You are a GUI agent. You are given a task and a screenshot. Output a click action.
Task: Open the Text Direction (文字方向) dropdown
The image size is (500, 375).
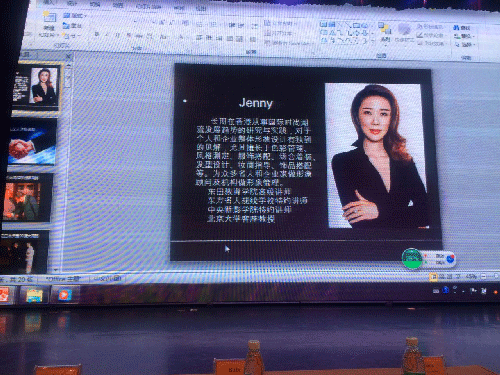pos(280,23)
